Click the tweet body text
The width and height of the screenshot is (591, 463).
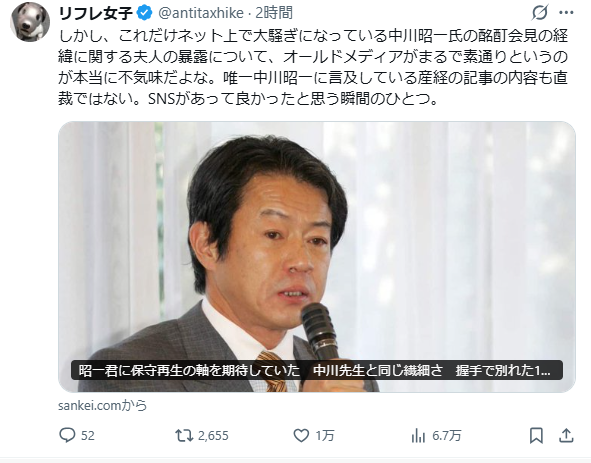(313, 67)
